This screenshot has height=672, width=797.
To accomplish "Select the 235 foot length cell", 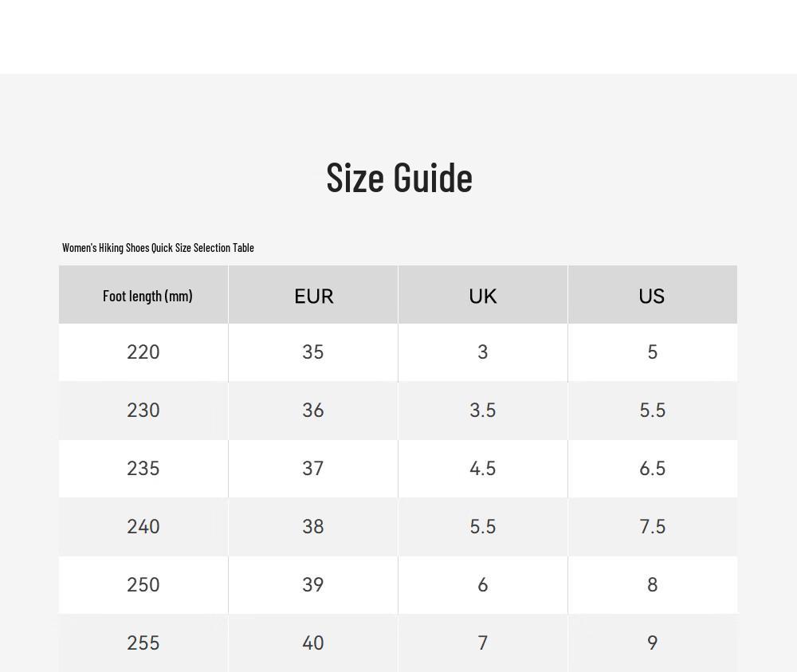I will click(143, 469).
